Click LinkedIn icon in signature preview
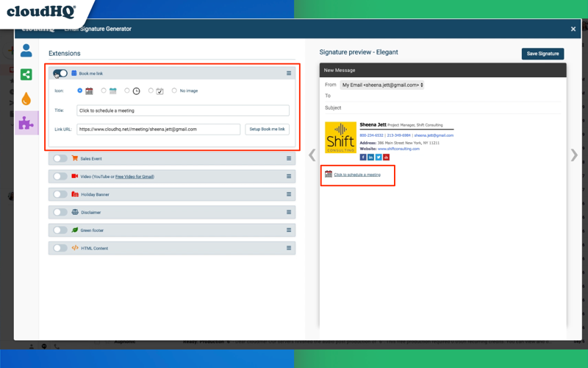 [x=370, y=157]
